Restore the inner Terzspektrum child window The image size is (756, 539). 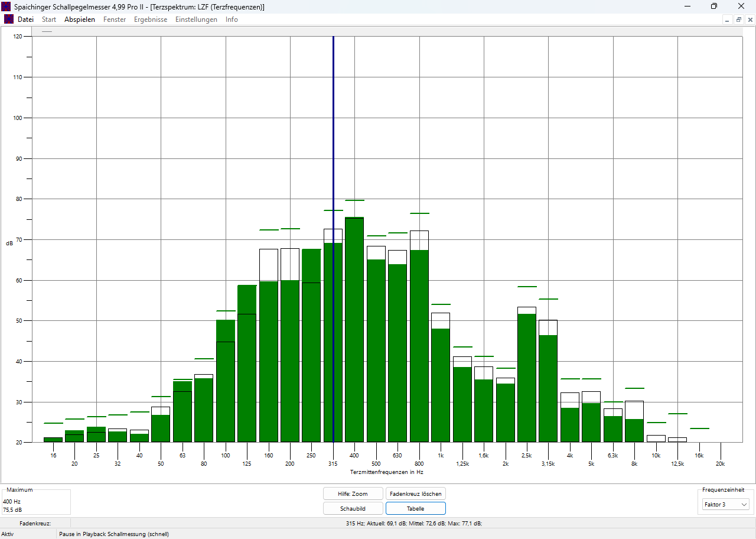point(738,20)
